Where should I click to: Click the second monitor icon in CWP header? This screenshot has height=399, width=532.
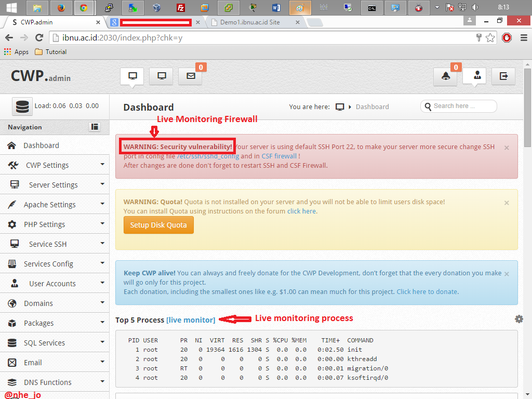point(162,76)
